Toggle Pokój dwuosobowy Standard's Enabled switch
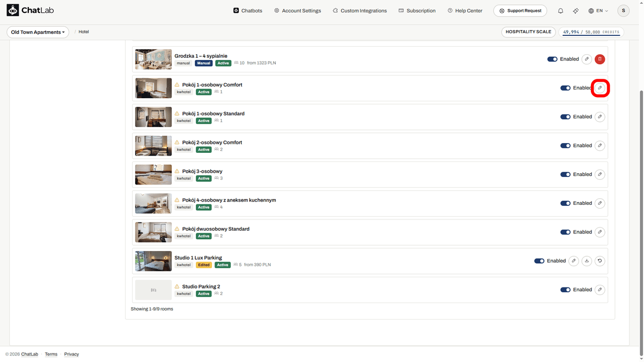644x362 pixels. (565, 232)
